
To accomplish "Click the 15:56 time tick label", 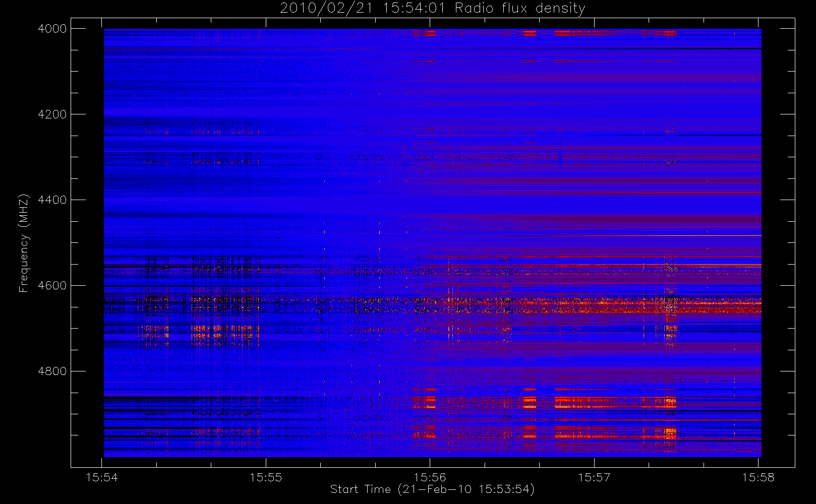I will click(430, 477).
